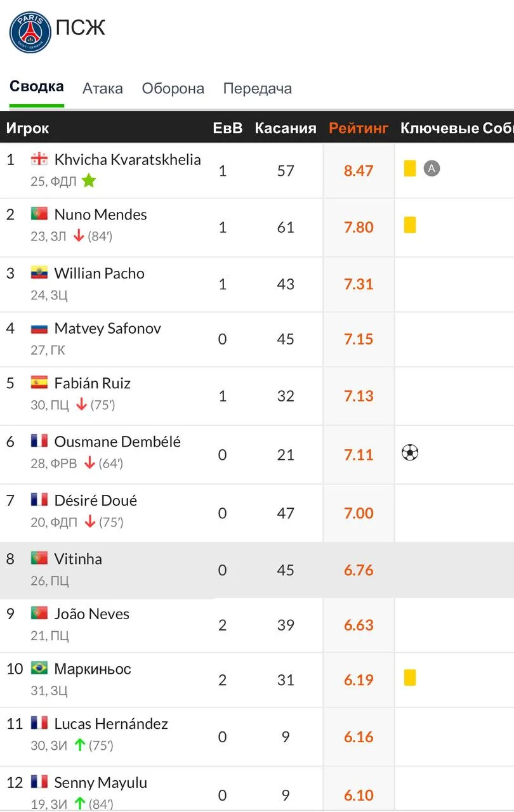Click the PSG club crest logo
Screen dimensions: 514x812
point(30,32)
